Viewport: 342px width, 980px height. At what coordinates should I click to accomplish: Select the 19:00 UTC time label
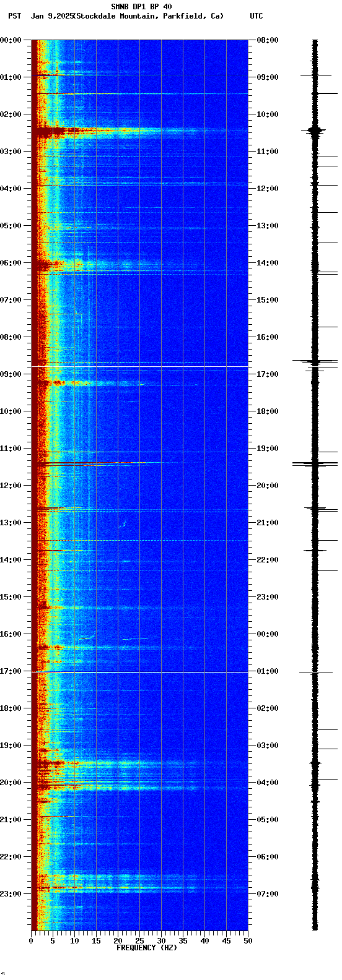coord(268,449)
